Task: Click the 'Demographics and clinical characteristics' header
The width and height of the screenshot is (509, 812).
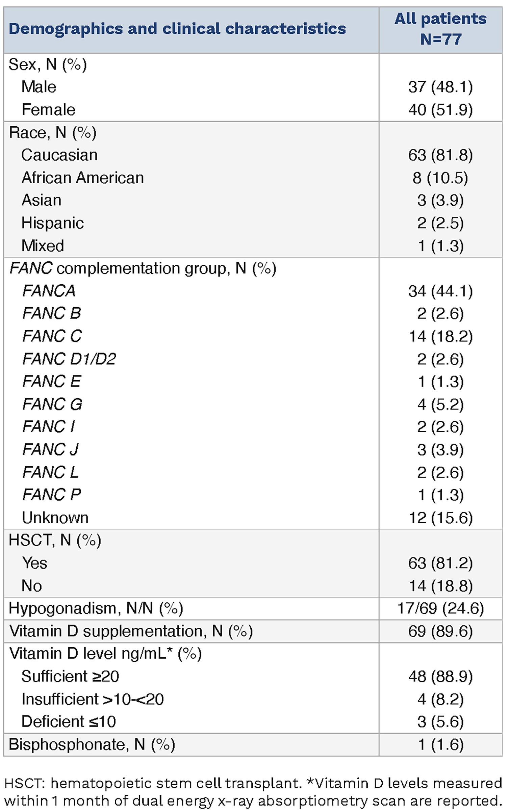Action: pos(177,29)
